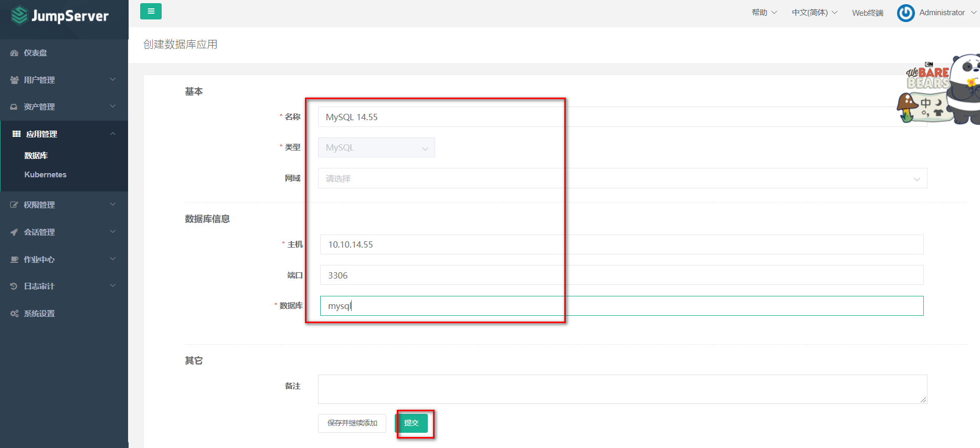Click the 日志审计 chevron arrow

pyautogui.click(x=113, y=286)
